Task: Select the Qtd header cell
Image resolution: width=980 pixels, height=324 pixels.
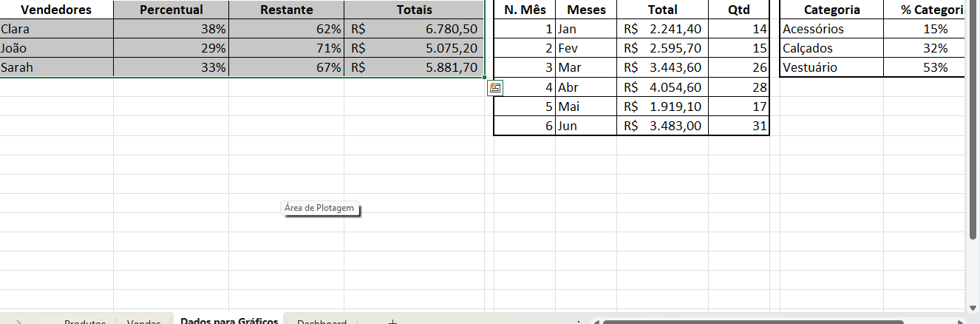Action: (x=738, y=10)
